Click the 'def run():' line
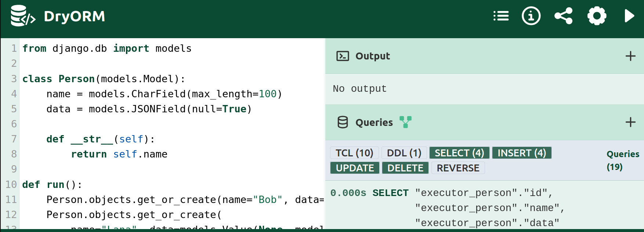The image size is (644, 232). pos(52,185)
